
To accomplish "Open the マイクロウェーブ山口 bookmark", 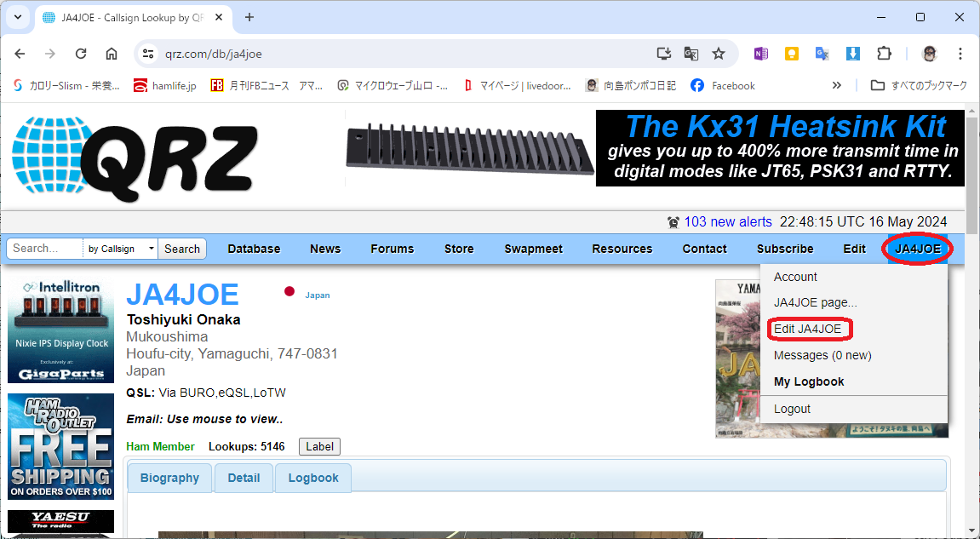I will 393,86.
